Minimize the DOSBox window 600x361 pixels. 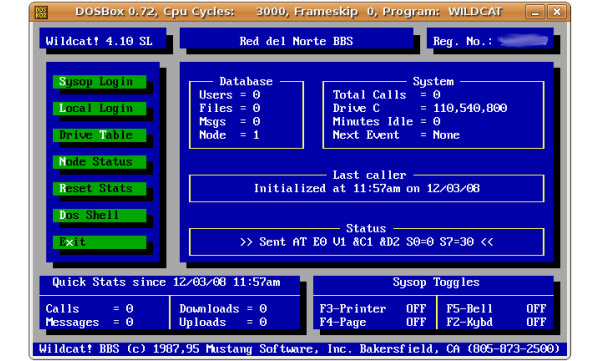tap(535, 12)
